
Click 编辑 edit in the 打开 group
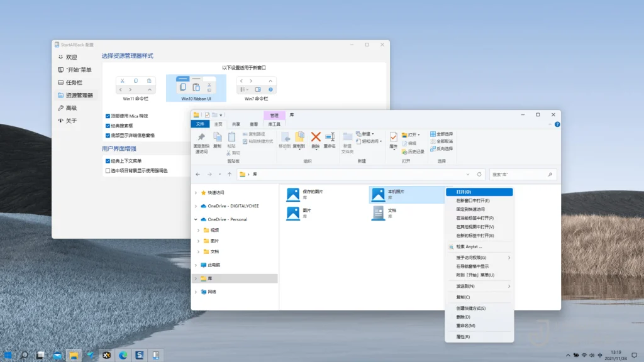pos(409,143)
